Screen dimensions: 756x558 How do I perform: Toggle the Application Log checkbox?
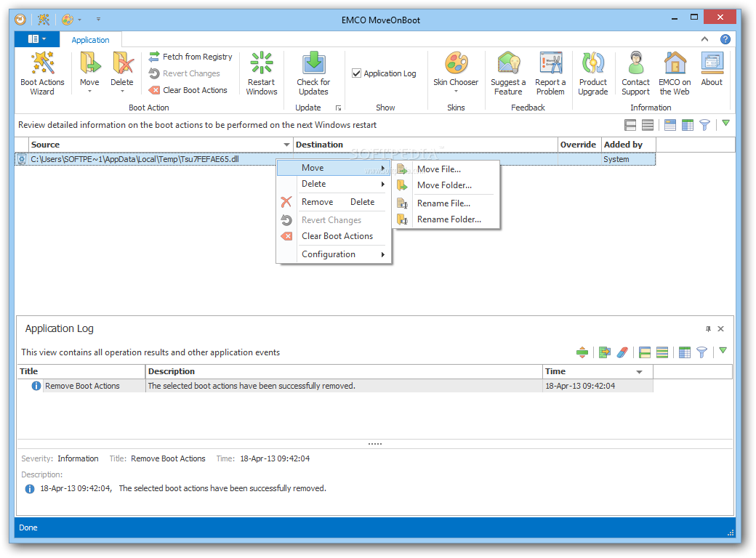tap(356, 73)
